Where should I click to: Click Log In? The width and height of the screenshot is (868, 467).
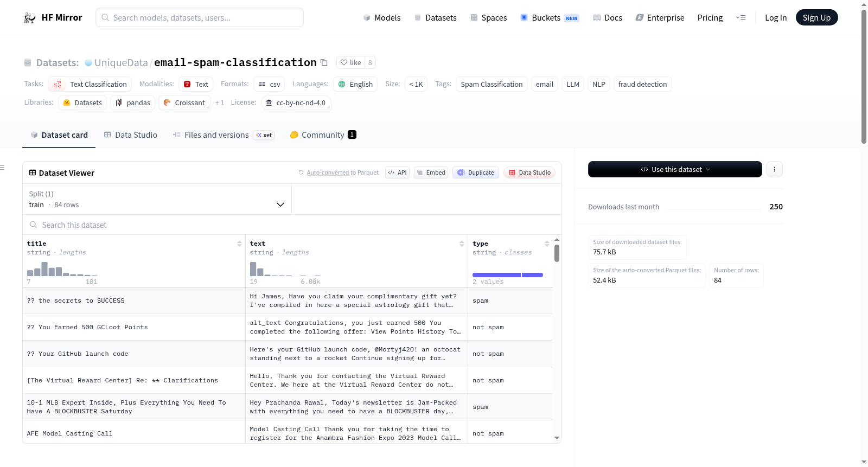(776, 18)
